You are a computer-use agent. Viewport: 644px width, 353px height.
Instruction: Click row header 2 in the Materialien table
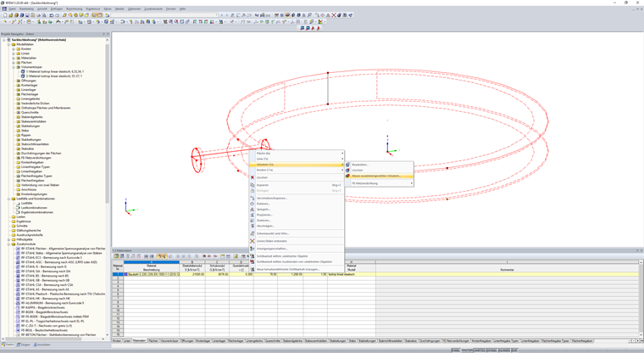click(x=118, y=278)
